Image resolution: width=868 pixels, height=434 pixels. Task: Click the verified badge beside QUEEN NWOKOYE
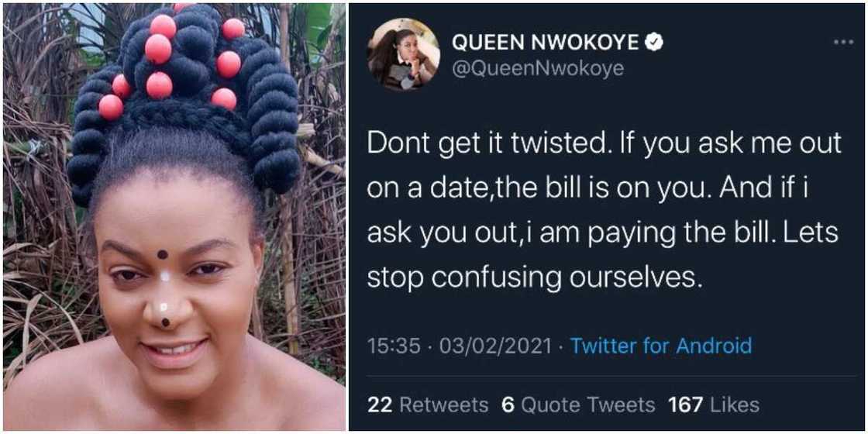tap(654, 42)
